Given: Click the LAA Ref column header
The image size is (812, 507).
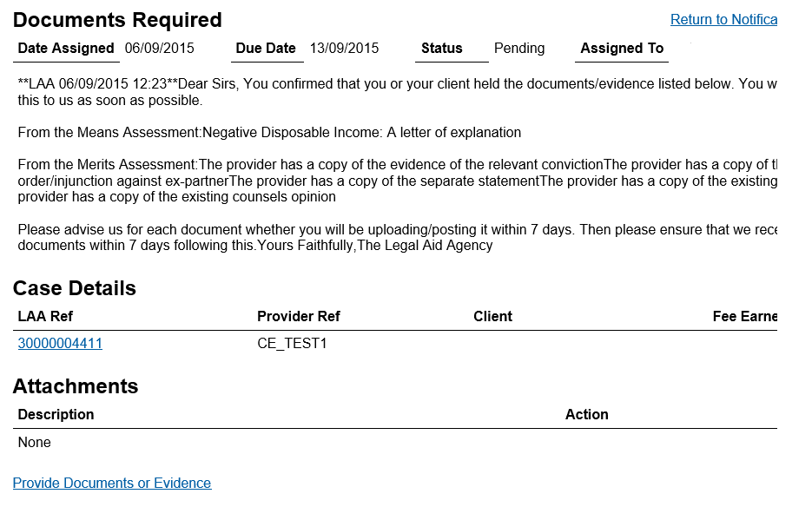Looking at the screenshot, I should click(x=45, y=317).
